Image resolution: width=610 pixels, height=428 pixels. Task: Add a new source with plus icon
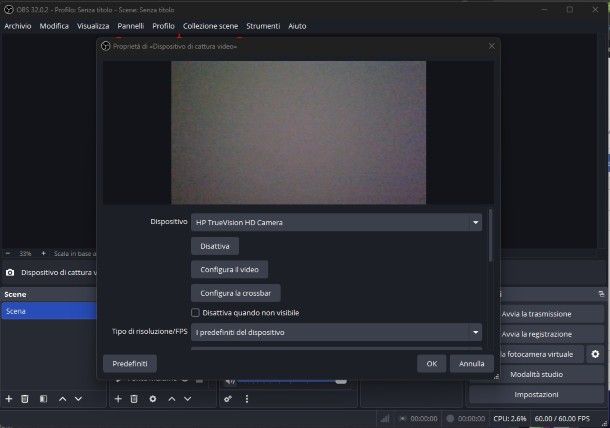pos(118,399)
